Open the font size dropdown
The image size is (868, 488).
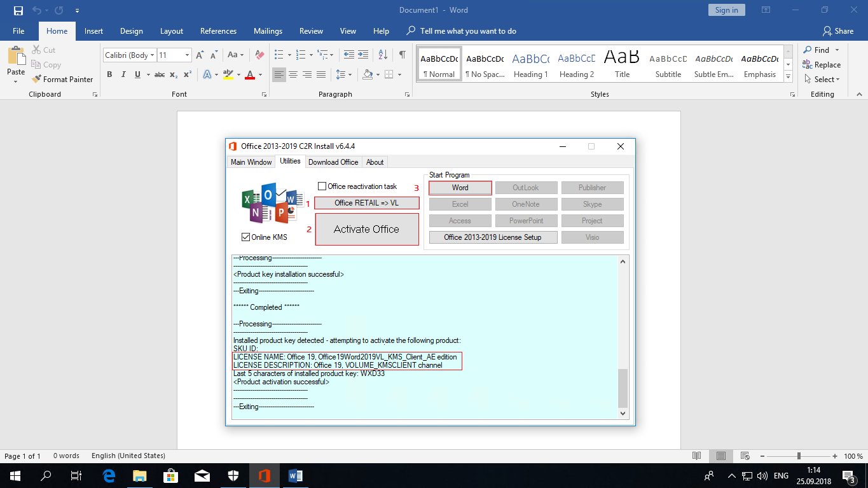click(x=186, y=55)
